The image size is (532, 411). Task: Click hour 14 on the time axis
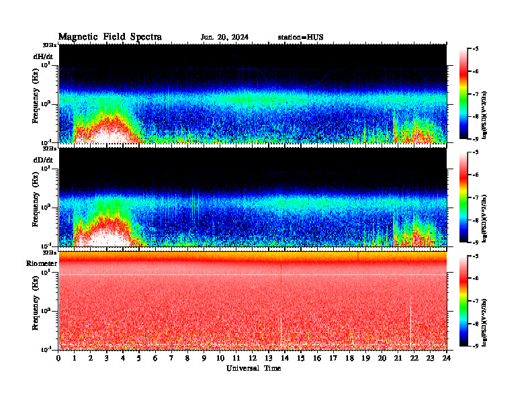point(285,358)
